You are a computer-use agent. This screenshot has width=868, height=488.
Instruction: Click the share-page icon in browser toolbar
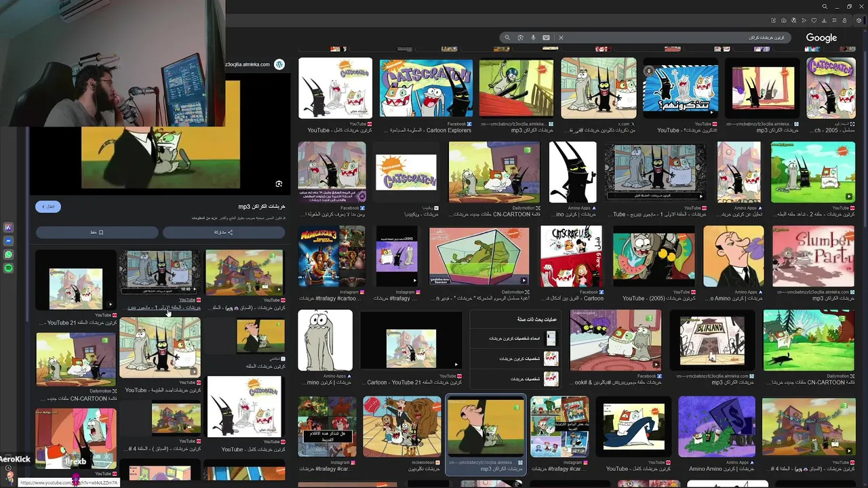[x=773, y=20]
